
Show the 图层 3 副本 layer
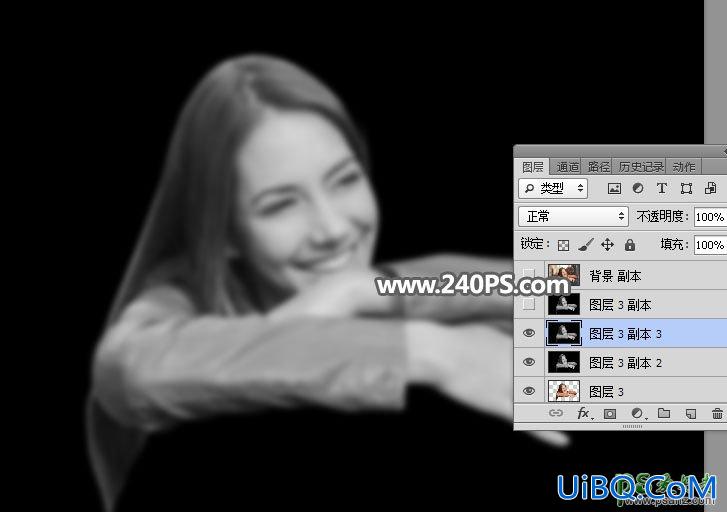click(529, 305)
